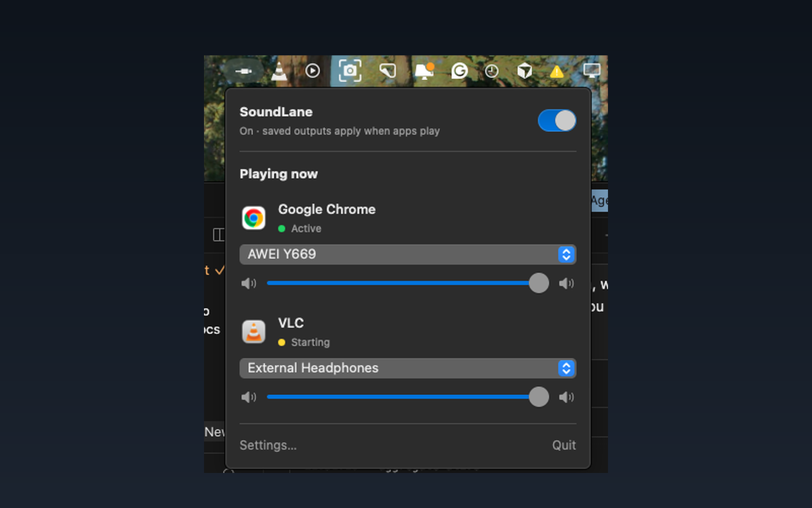Image resolution: width=812 pixels, height=508 pixels.
Task: Click the SoundLane menu bar icon
Action: click(244, 71)
